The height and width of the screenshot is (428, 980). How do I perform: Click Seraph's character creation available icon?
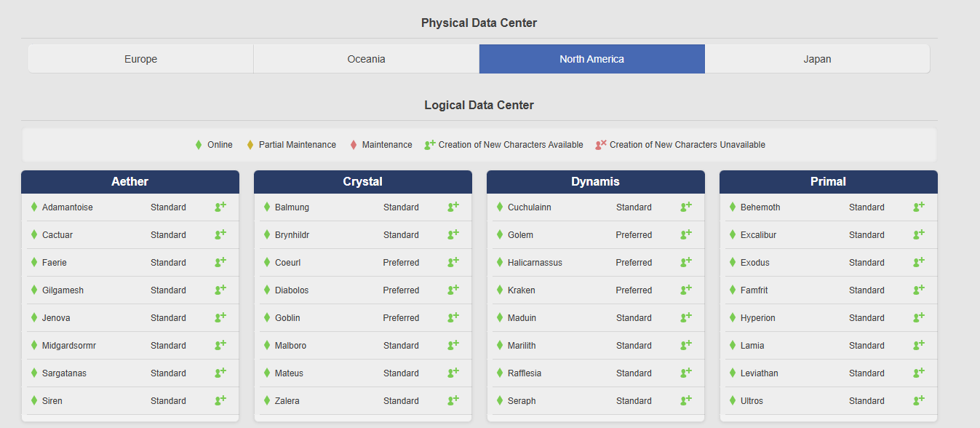pyautogui.click(x=686, y=400)
